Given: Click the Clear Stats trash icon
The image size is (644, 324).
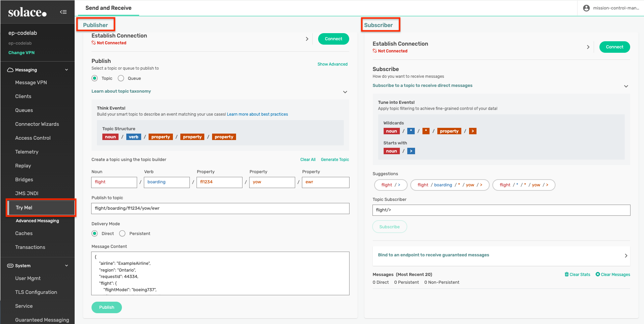Looking at the screenshot, I should [x=567, y=274].
